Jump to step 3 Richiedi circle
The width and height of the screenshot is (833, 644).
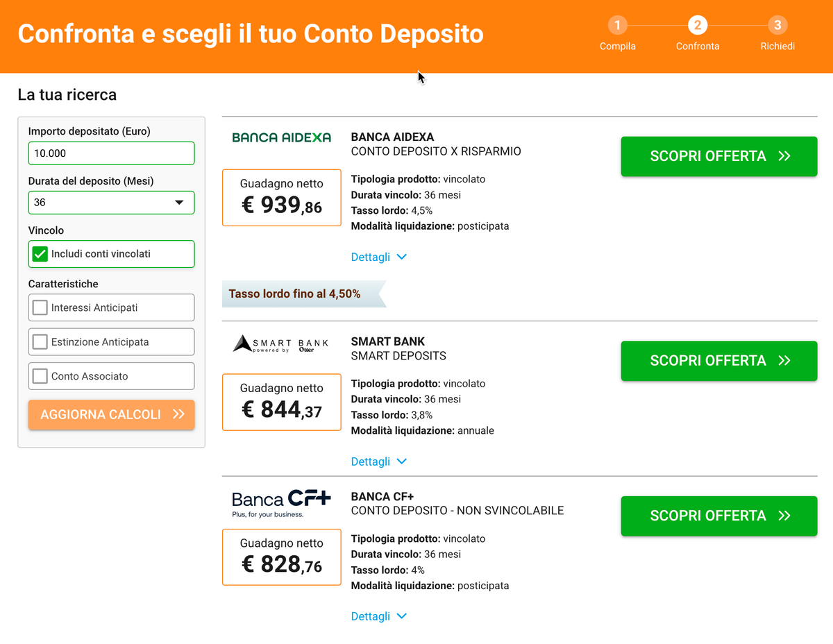(x=777, y=26)
